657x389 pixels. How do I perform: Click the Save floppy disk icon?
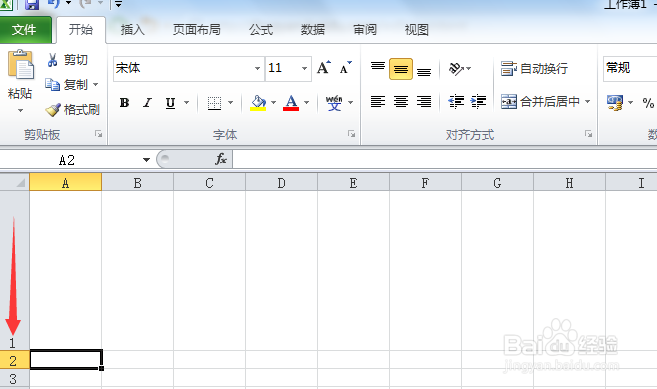click(32, 5)
